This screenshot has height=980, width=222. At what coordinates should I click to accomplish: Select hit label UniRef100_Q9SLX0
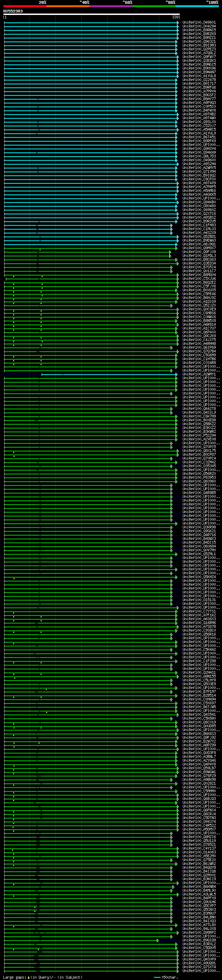click(199, 122)
